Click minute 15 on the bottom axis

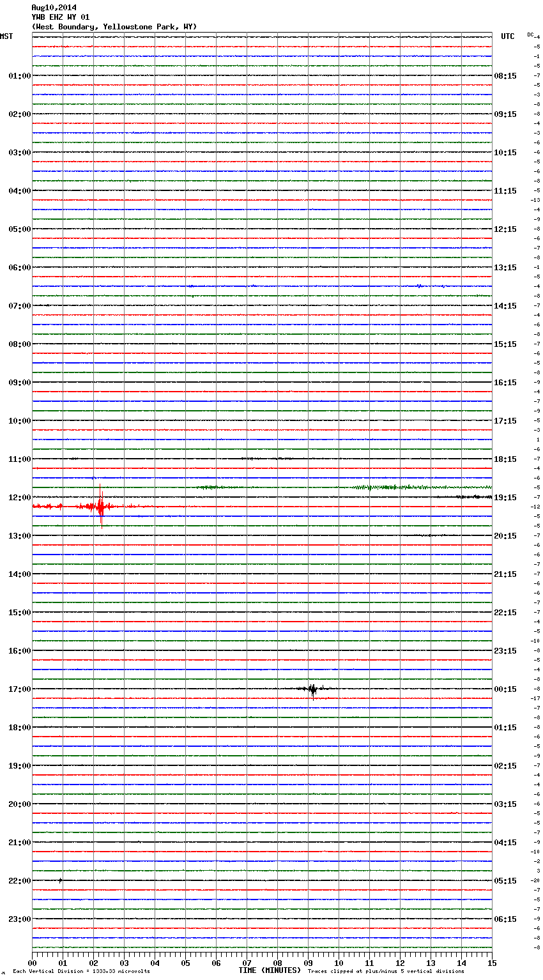[x=492, y=963]
